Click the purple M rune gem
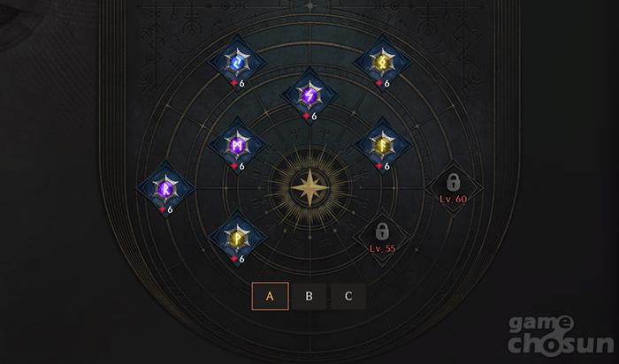This screenshot has height=364, width=619. click(237, 146)
